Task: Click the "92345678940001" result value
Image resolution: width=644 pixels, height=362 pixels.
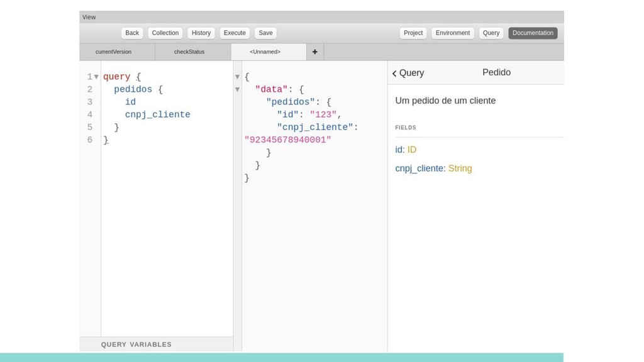Action: click(x=287, y=140)
